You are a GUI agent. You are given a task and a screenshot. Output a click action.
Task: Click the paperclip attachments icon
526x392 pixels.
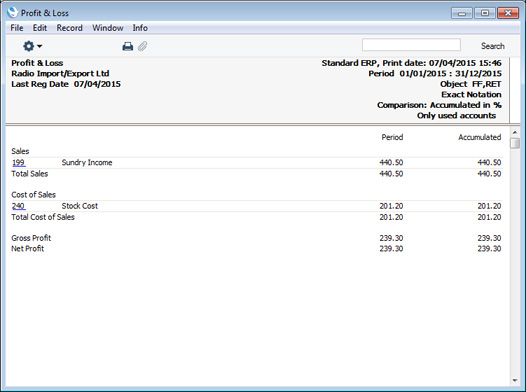tap(143, 46)
